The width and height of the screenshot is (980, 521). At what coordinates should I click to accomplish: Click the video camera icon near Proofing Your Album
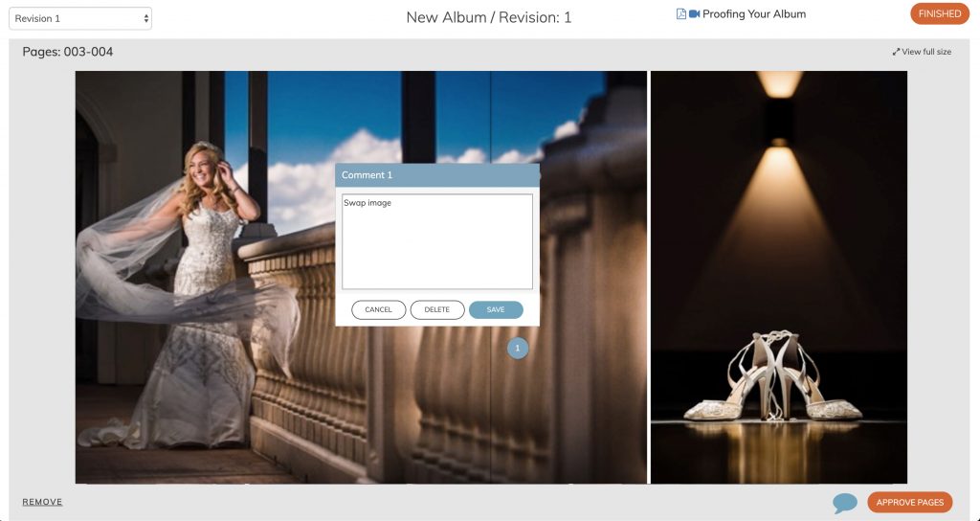(695, 13)
